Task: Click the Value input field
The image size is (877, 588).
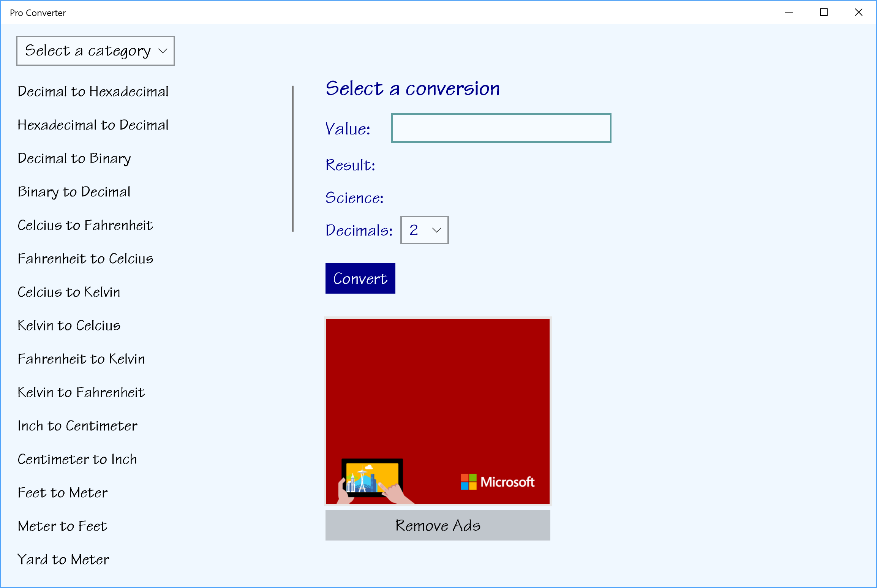Action: coord(501,128)
